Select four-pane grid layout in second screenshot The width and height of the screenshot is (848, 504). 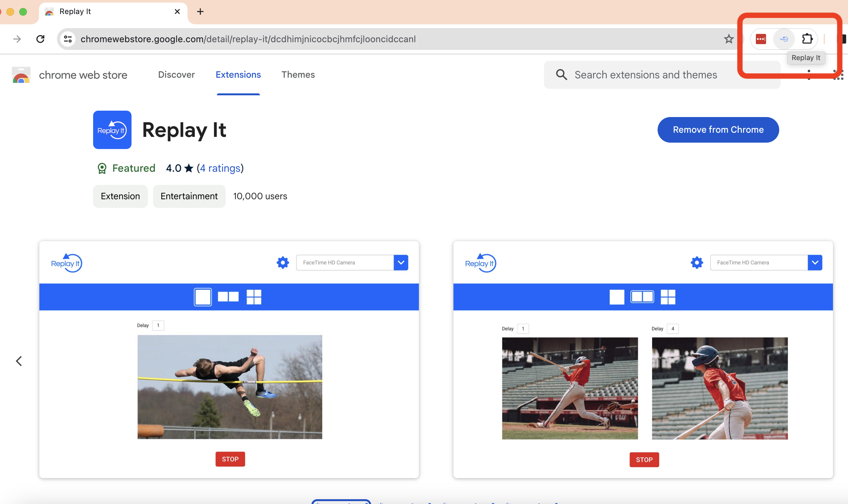click(x=668, y=297)
